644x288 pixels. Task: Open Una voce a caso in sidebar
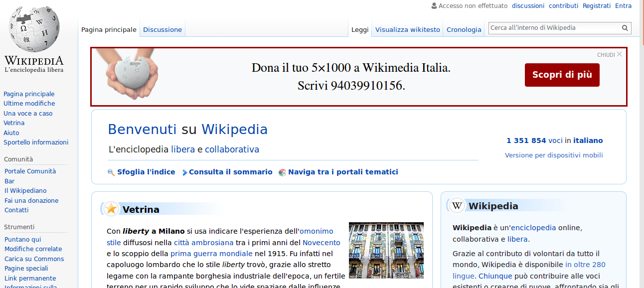(28, 113)
